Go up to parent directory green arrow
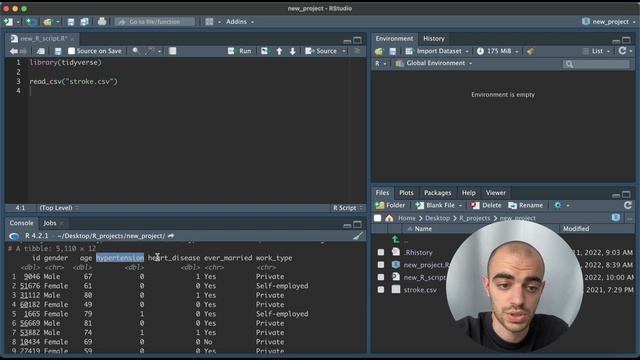The width and height of the screenshot is (640, 360). (396, 239)
